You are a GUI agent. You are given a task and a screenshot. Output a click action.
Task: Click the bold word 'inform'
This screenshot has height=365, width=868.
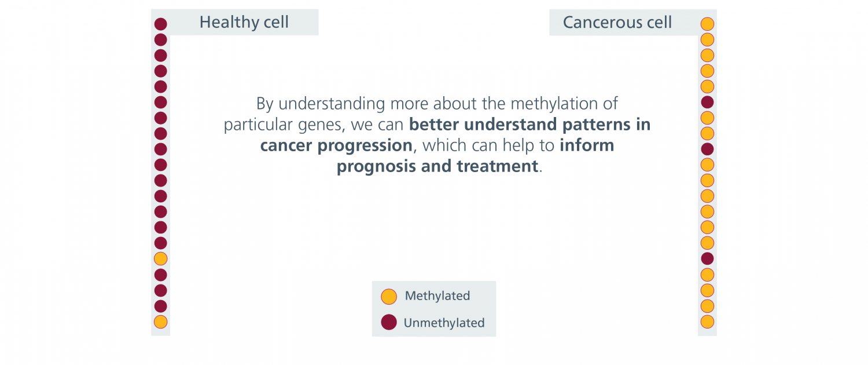tap(587, 145)
